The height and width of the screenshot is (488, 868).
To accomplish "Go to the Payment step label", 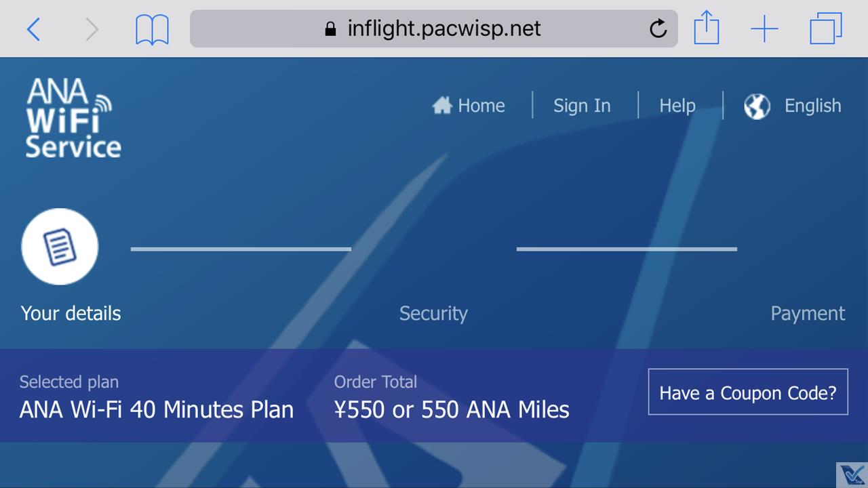I will pos(807,313).
